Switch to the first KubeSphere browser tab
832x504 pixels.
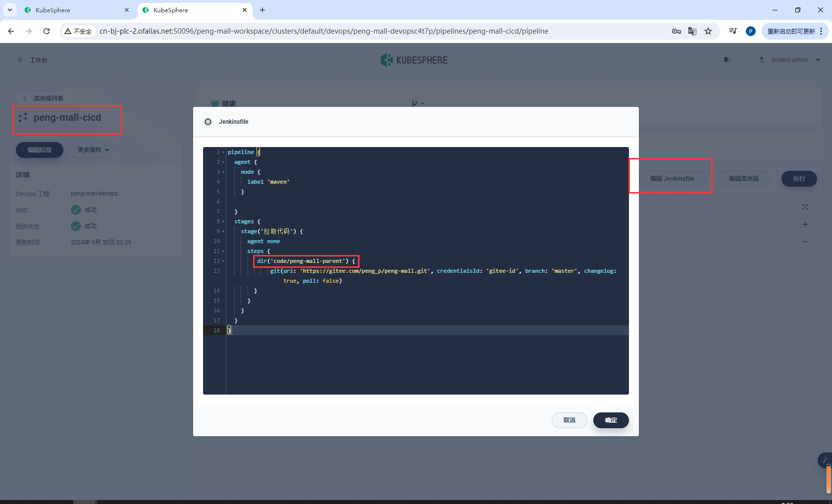point(77,10)
